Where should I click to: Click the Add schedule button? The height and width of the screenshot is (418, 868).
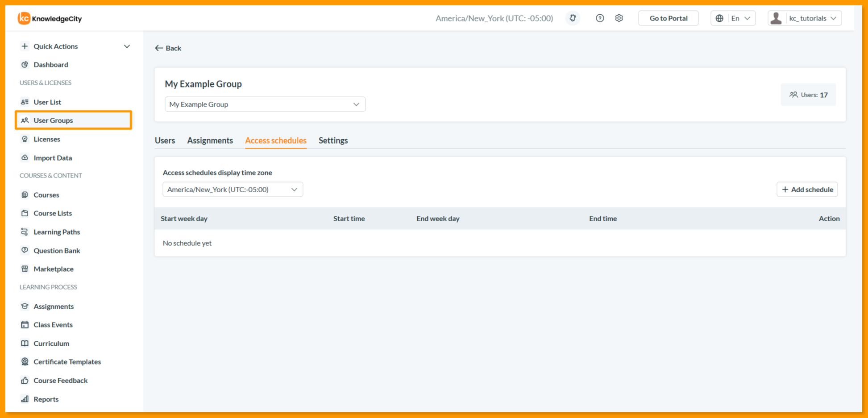coord(807,189)
